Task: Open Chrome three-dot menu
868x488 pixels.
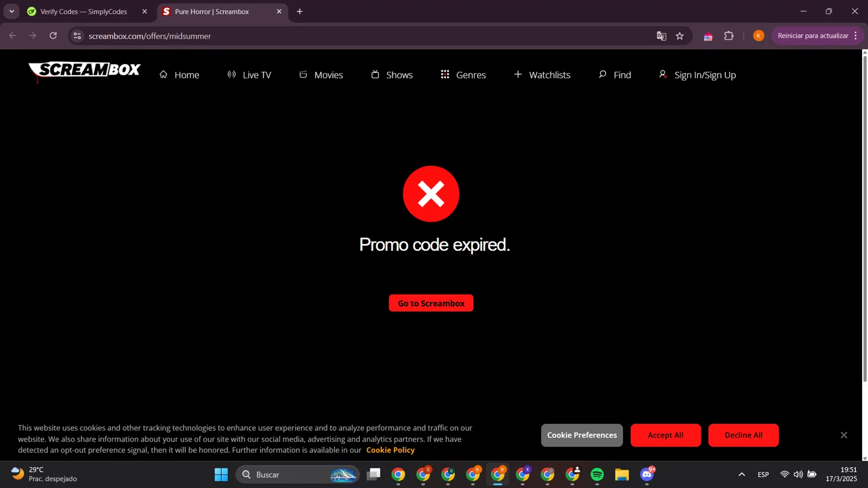Action: click(856, 36)
